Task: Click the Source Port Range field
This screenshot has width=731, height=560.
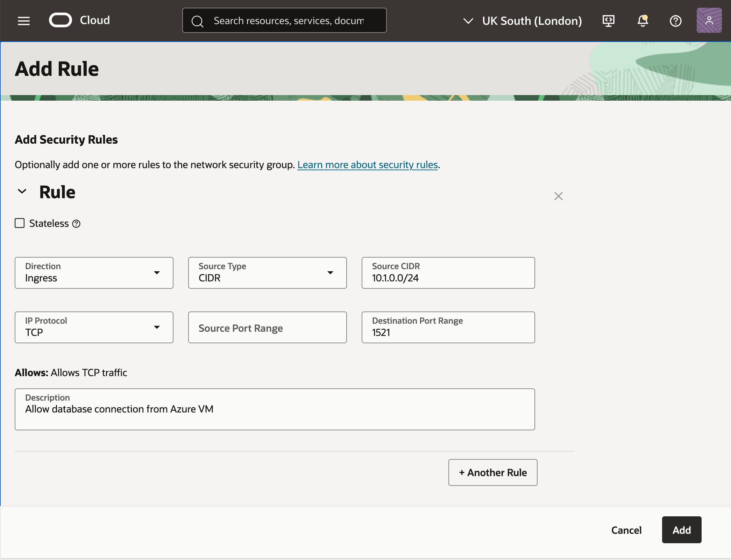Action: click(267, 328)
